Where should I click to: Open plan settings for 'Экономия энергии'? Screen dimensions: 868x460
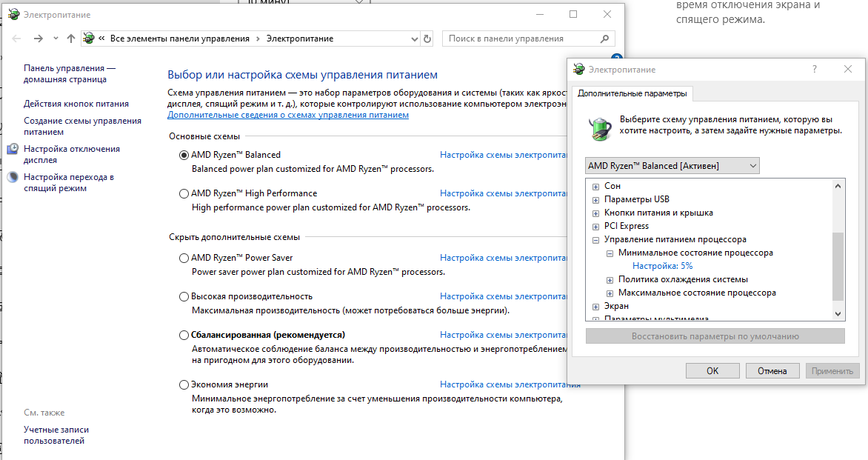click(x=510, y=384)
